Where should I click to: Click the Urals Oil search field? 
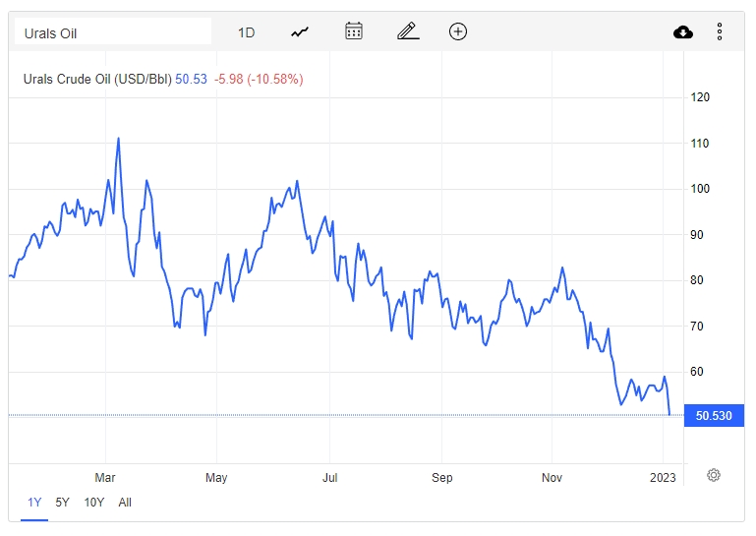click(x=112, y=32)
